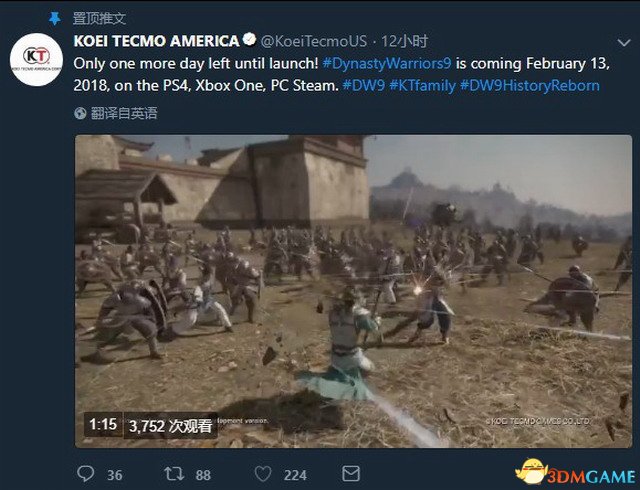Image resolution: width=640 pixels, height=490 pixels.
Task: Play the Dynasty Warriors 9 video
Action: [x=353, y=290]
